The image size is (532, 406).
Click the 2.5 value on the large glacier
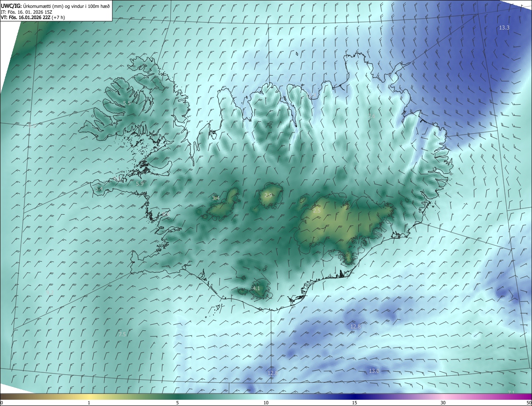[x=317, y=211]
